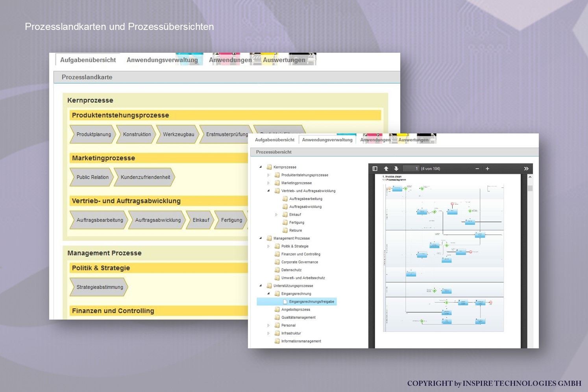Select Anwendungsverwaltung tab in Prozessübersicht window

[x=327, y=140]
